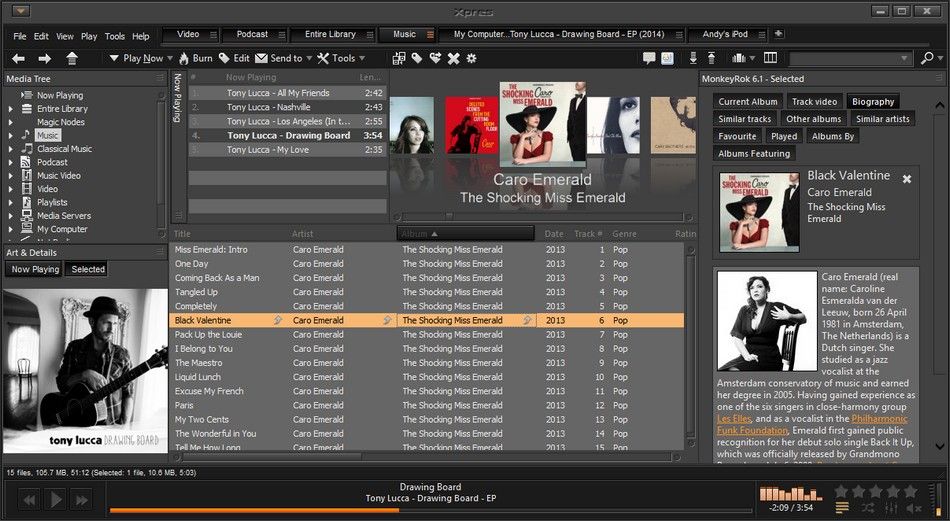Toggle the Selected art button
Image resolution: width=950 pixels, height=521 pixels.
click(88, 269)
